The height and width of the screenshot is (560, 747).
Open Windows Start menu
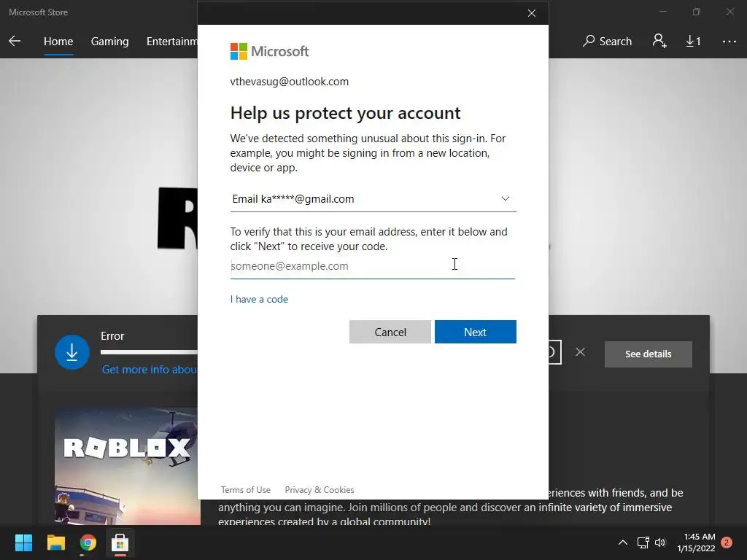click(23, 542)
